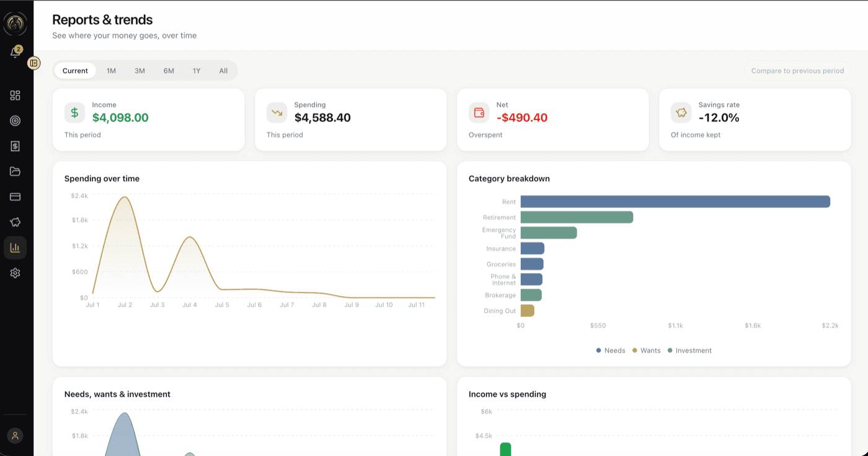Screen dimensions: 868x456
Task: Open the credit card icon in sidebar
Action: click(15, 197)
